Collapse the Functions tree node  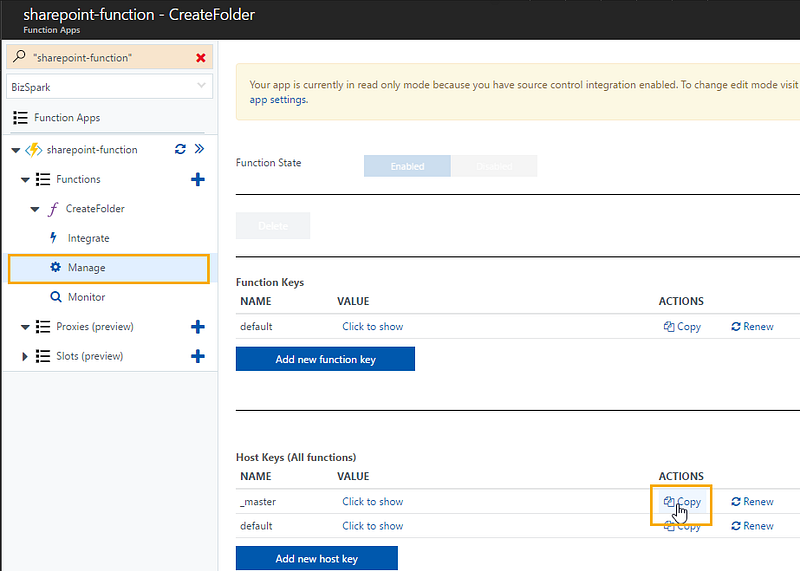pos(25,180)
